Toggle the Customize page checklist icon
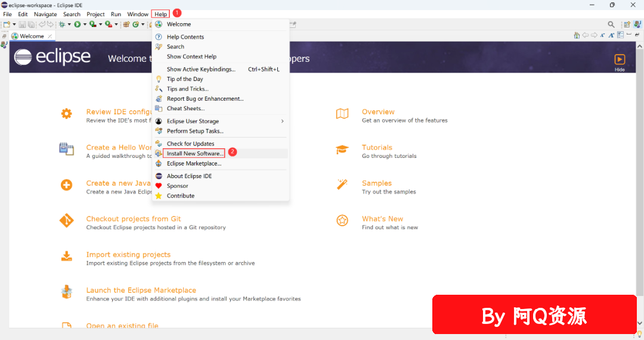This screenshot has width=644, height=340. click(x=620, y=35)
